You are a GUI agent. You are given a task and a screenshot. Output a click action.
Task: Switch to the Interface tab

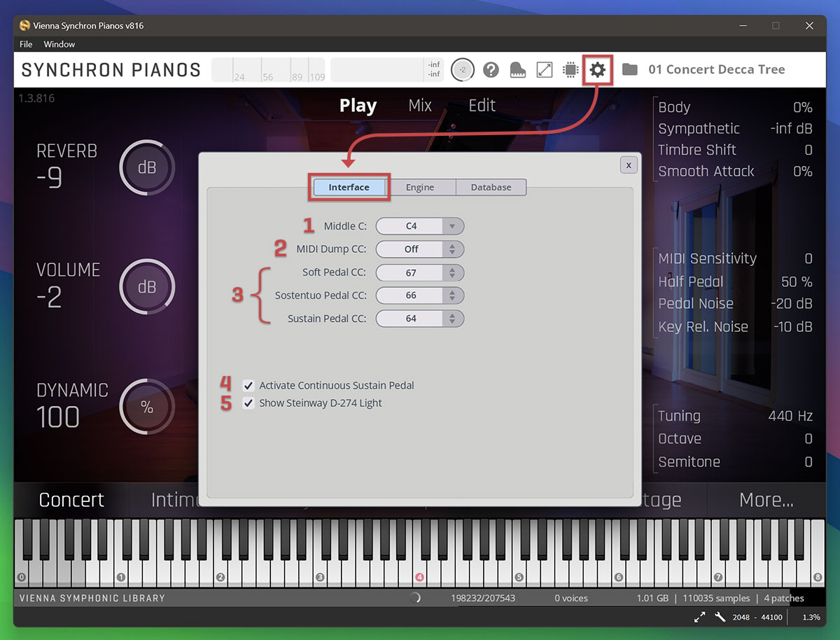[x=349, y=188]
